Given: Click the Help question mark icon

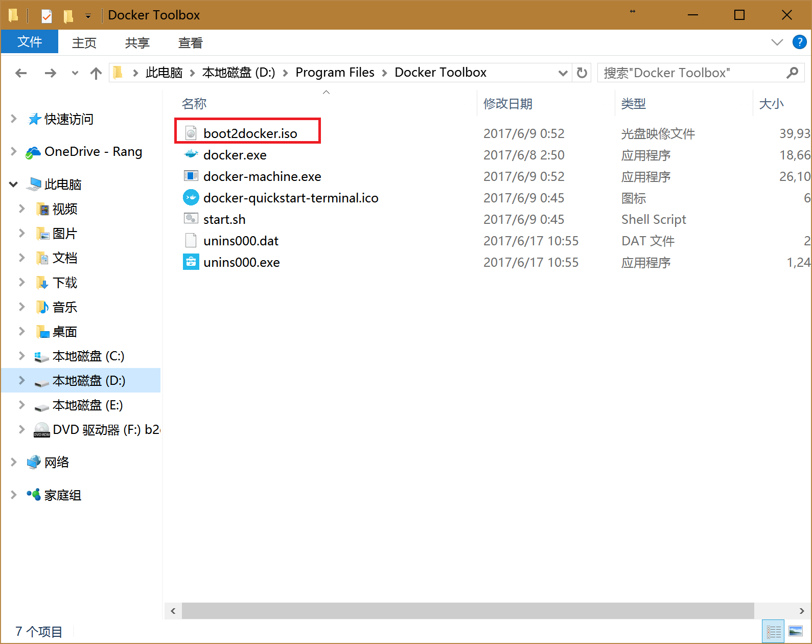Looking at the screenshot, I should click(799, 42).
